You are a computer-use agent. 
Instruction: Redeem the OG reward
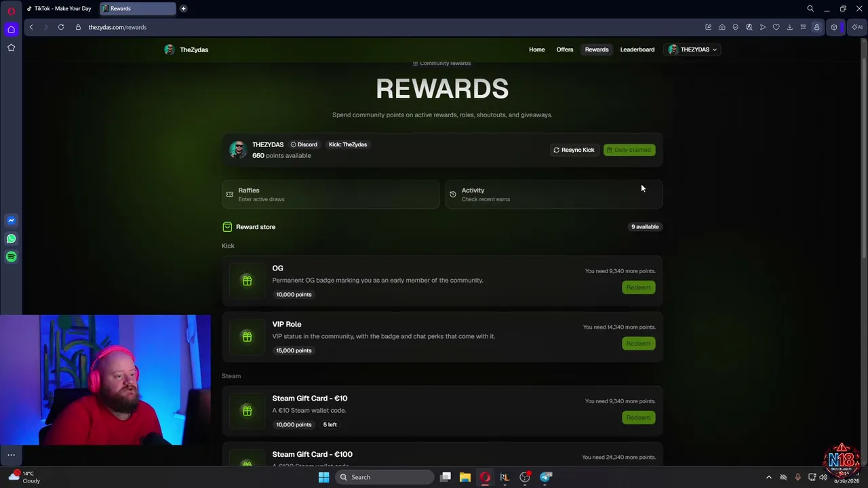(x=638, y=287)
